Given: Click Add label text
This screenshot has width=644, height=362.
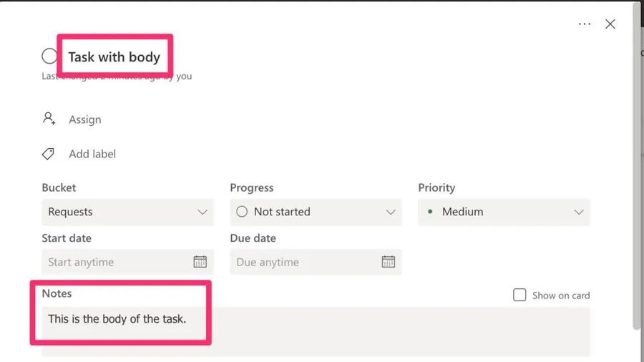Looking at the screenshot, I should tap(92, 154).
